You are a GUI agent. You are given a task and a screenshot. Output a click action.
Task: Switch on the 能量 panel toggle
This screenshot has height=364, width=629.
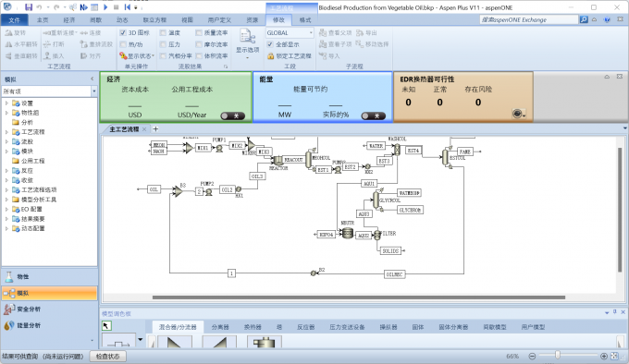click(374, 116)
